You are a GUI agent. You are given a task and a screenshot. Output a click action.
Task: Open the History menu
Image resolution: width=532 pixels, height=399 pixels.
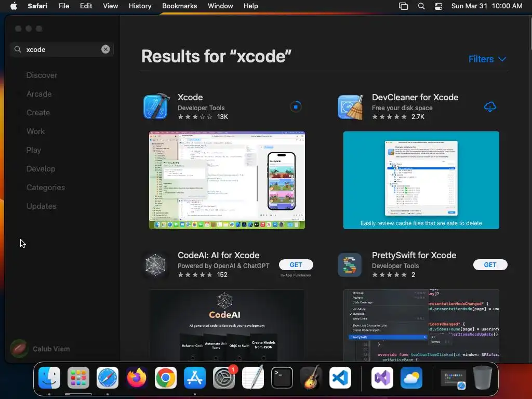coord(140,6)
